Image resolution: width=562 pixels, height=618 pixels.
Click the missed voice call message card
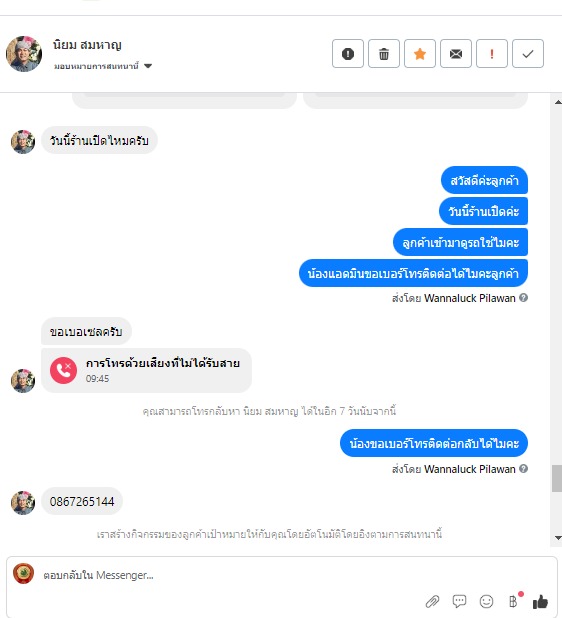coord(146,370)
